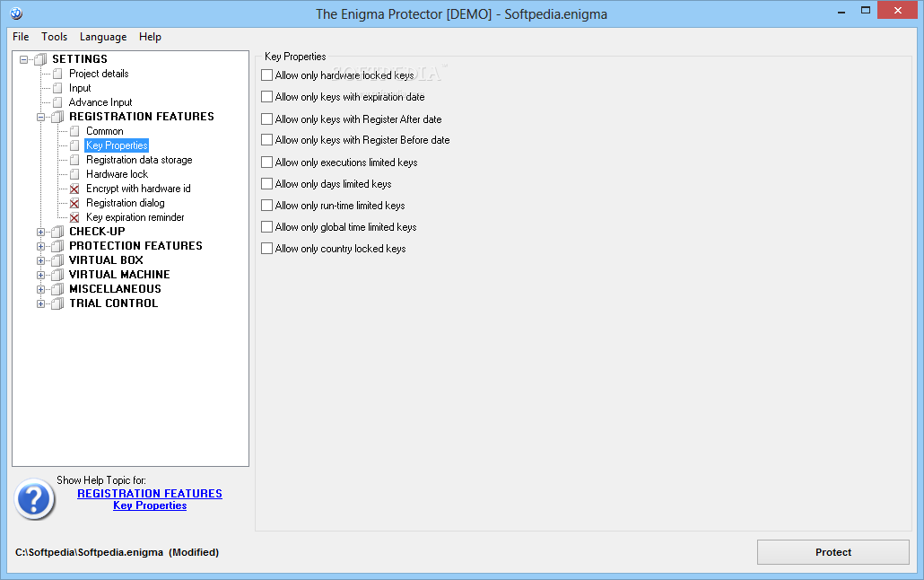Screen dimensions: 924x580
Task: Click the page icon beside Common
Action: 74,131
